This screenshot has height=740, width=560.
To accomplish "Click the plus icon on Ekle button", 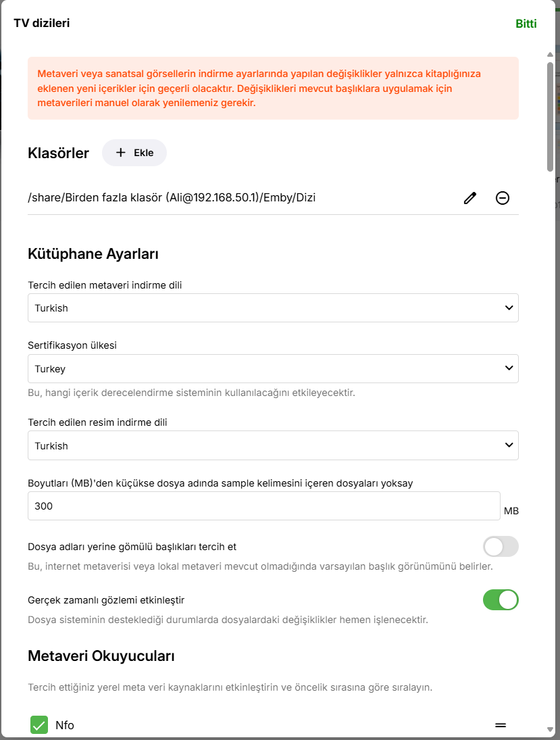I will (x=121, y=153).
